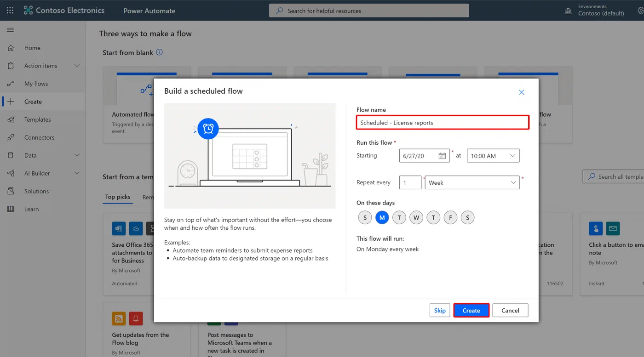Click the Learn book icon
Image resolution: width=644 pixels, height=357 pixels.
coord(11,209)
